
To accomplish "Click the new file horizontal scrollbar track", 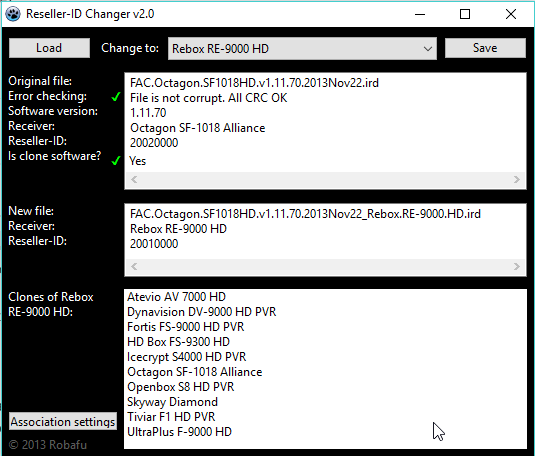I will pyautogui.click(x=326, y=267).
